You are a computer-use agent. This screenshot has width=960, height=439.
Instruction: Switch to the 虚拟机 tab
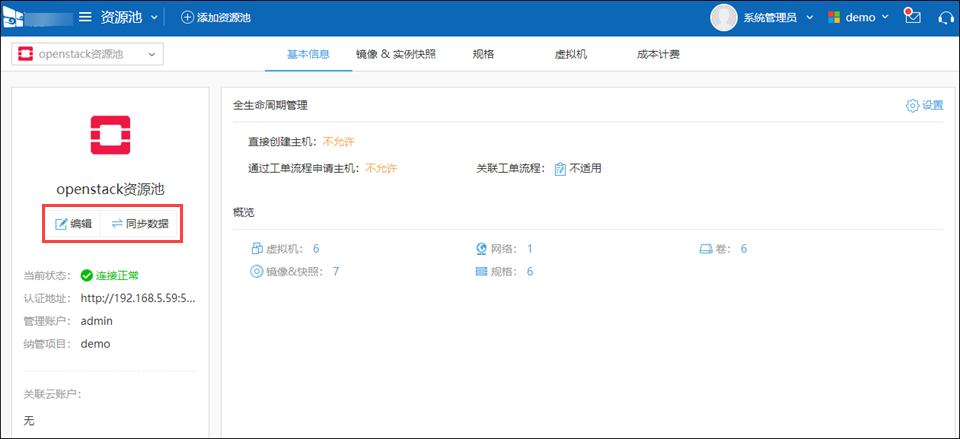(571, 54)
